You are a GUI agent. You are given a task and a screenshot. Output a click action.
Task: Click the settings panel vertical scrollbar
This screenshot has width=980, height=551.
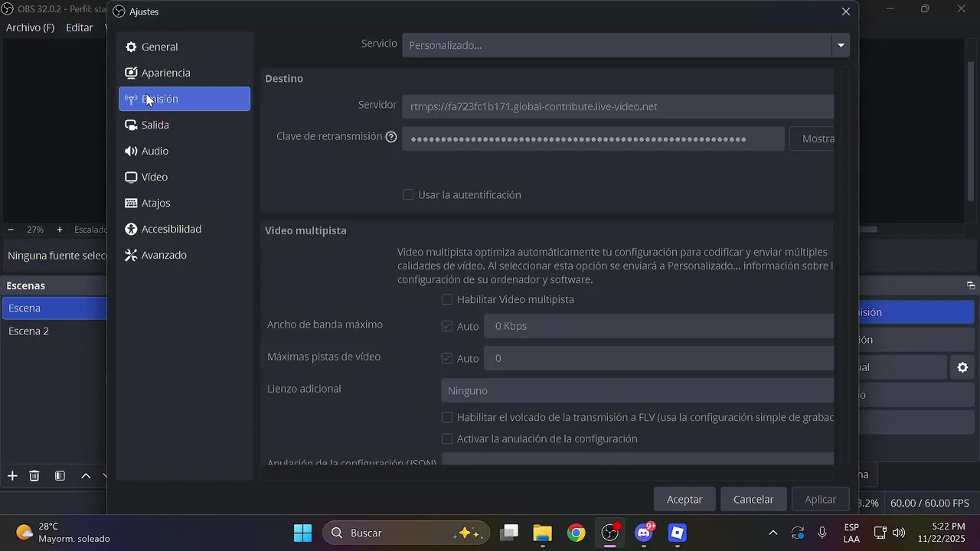[x=845, y=264]
